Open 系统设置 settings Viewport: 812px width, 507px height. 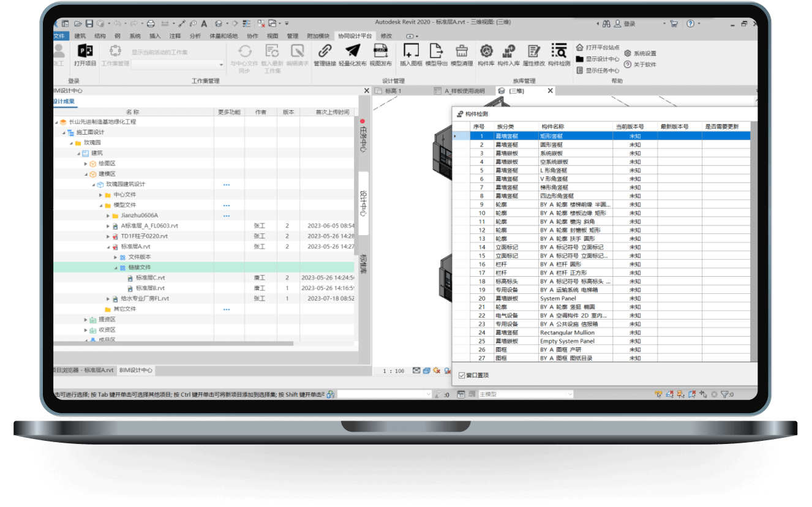(640, 53)
